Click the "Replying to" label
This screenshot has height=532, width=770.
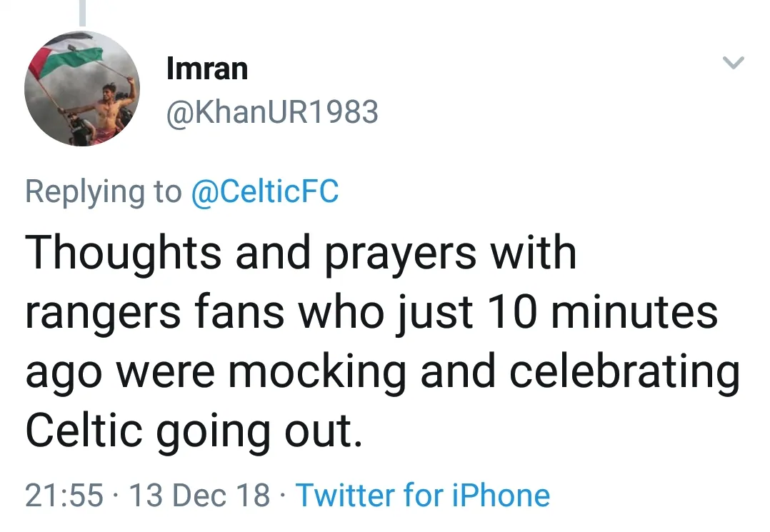point(104,191)
